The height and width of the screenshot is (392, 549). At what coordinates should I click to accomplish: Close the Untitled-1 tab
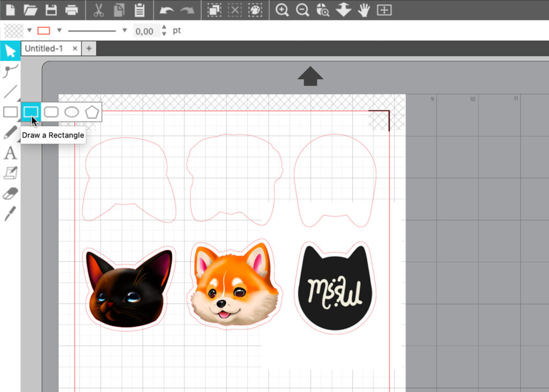coord(75,49)
